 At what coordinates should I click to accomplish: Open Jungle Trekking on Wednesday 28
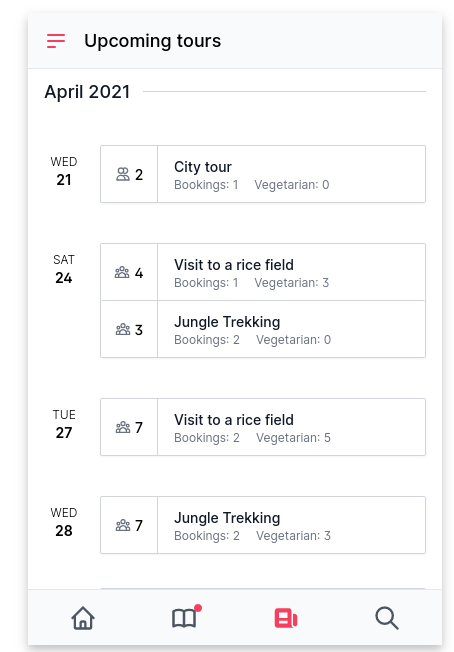point(263,525)
